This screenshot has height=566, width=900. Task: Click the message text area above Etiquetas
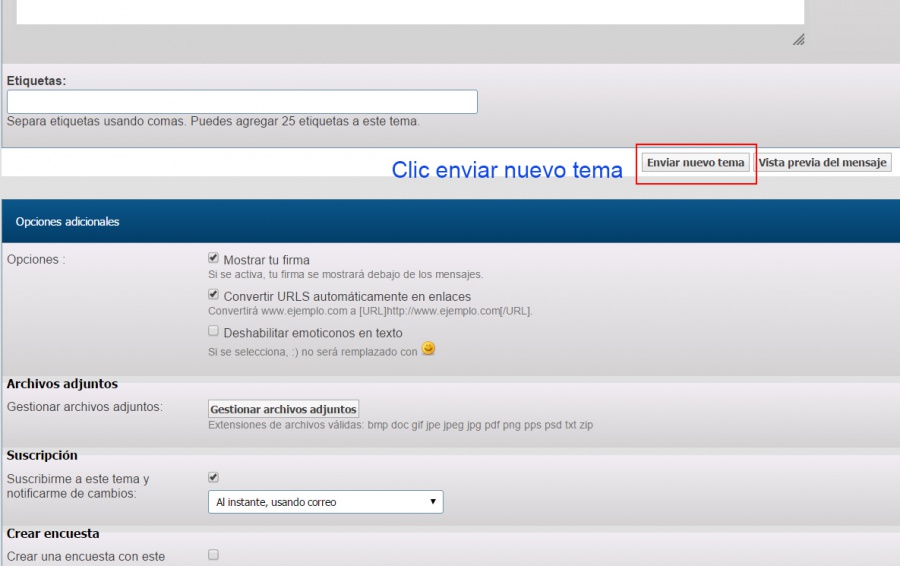tap(410, 11)
